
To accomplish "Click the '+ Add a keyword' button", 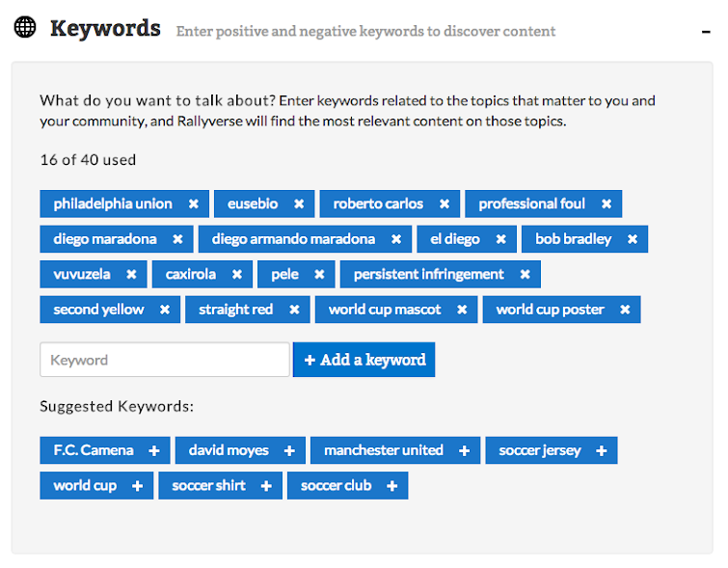I will [364, 360].
